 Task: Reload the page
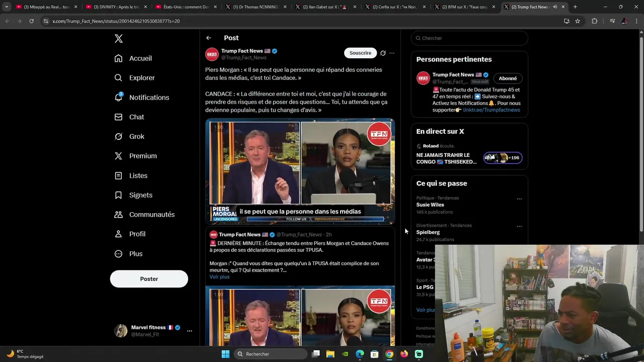[31, 21]
